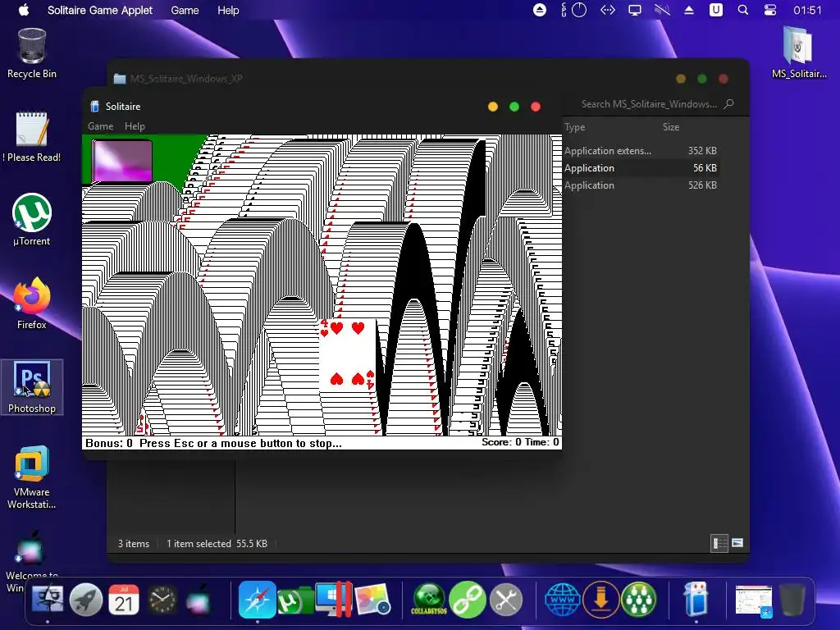Click the Search MS_Solitaire_Windows field
Screen dimensions: 840x630
coord(649,104)
